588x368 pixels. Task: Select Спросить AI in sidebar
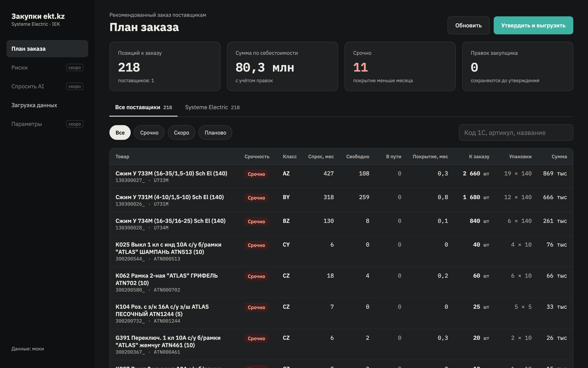click(x=47, y=86)
